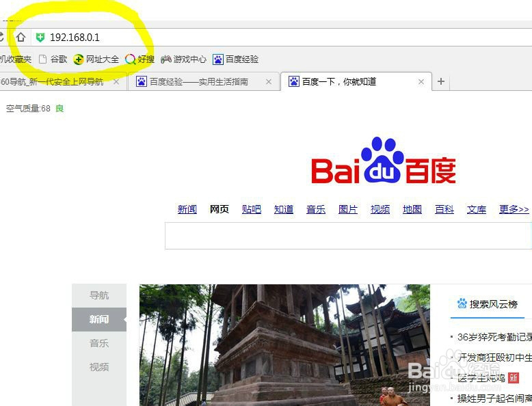Open the 网址大全 bookmark
Viewport: 532px width, 406px height.
click(96, 59)
